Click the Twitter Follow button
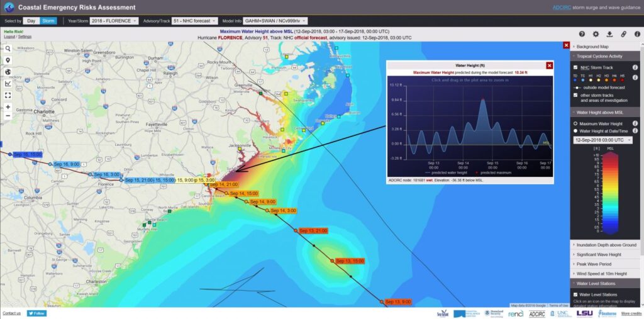 click(x=37, y=313)
